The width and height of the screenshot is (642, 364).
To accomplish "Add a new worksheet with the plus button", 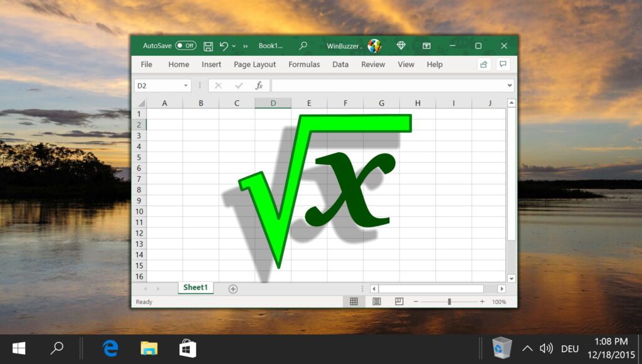I will tap(233, 288).
